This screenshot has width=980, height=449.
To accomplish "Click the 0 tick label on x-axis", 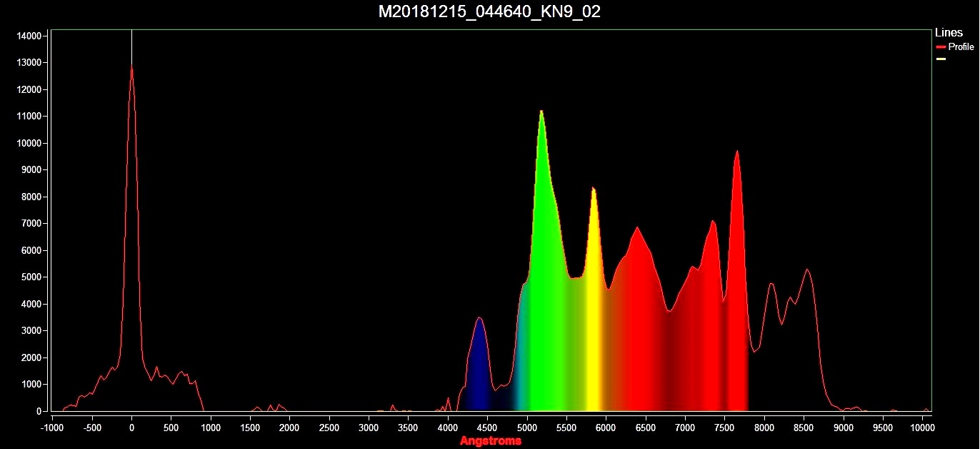I will click(131, 428).
